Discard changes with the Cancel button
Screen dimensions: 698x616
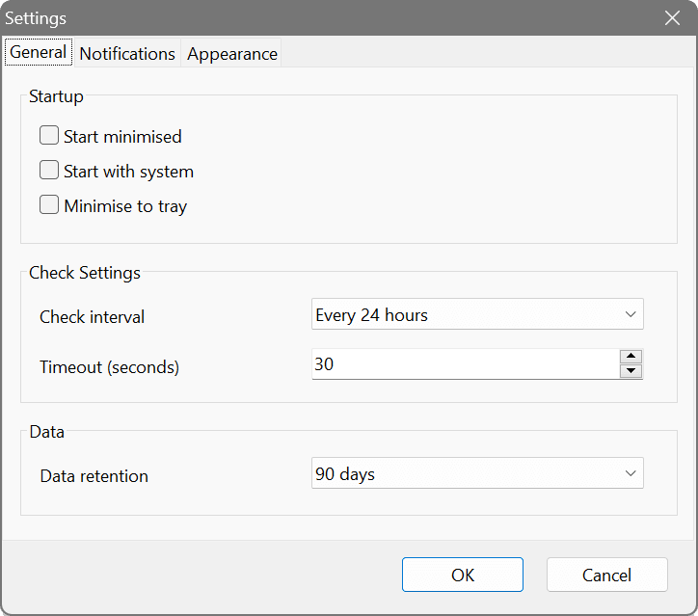click(x=606, y=575)
